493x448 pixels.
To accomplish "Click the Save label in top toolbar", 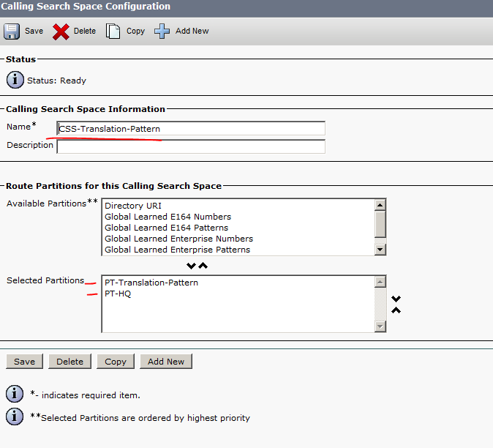I will (x=34, y=31).
